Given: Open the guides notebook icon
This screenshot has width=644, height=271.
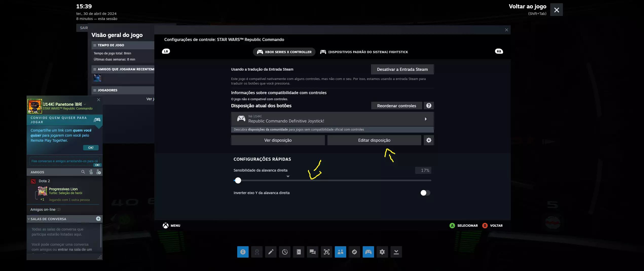Looking at the screenshot, I should pos(299,252).
